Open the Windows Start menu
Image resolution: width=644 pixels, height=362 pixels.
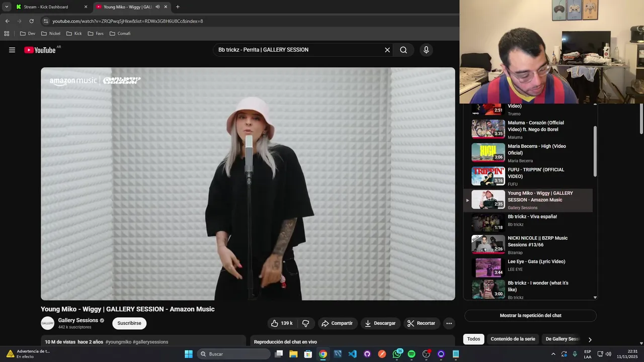point(189,354)
